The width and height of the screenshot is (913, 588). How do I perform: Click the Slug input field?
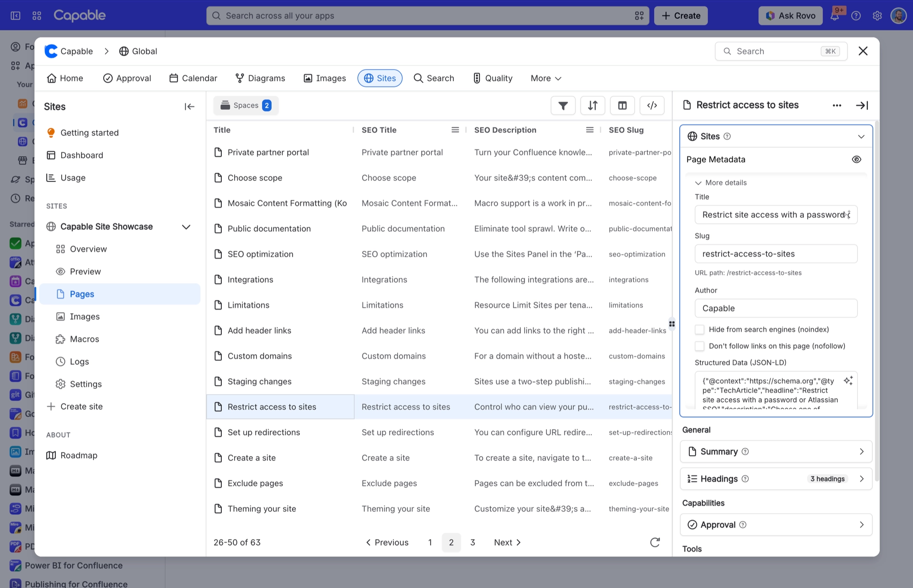point(776,254)
